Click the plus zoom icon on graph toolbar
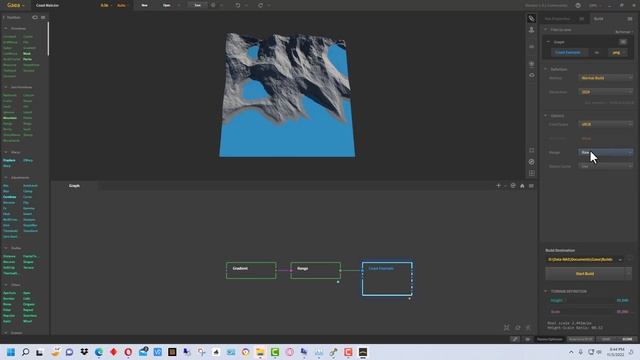Screen dimensions: 640x360 tap(498, 186)
